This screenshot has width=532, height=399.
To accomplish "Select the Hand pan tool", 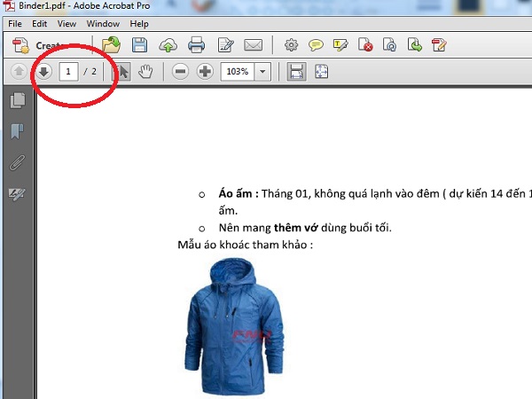I will click(x=145, y=72).
